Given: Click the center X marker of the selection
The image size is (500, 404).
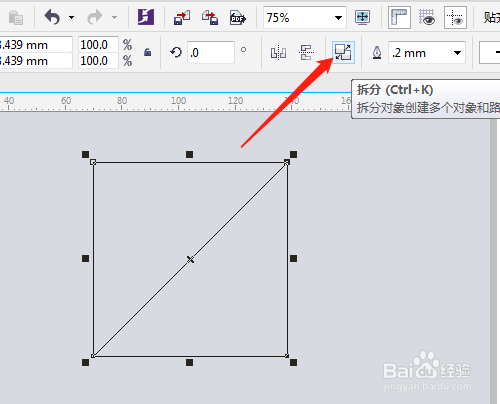Looking at the screenshot, I should (190, 259).
